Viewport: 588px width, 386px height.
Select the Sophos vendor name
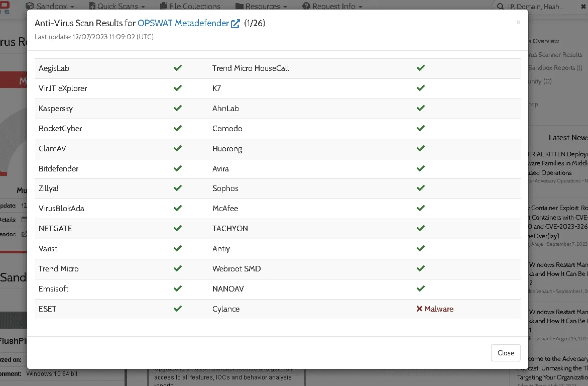click(225, 188)
